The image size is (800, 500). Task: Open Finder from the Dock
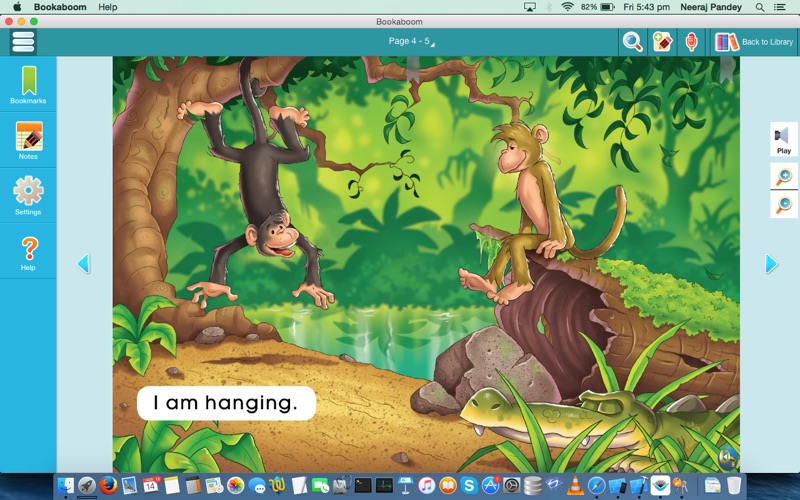(x=66, y=485)
